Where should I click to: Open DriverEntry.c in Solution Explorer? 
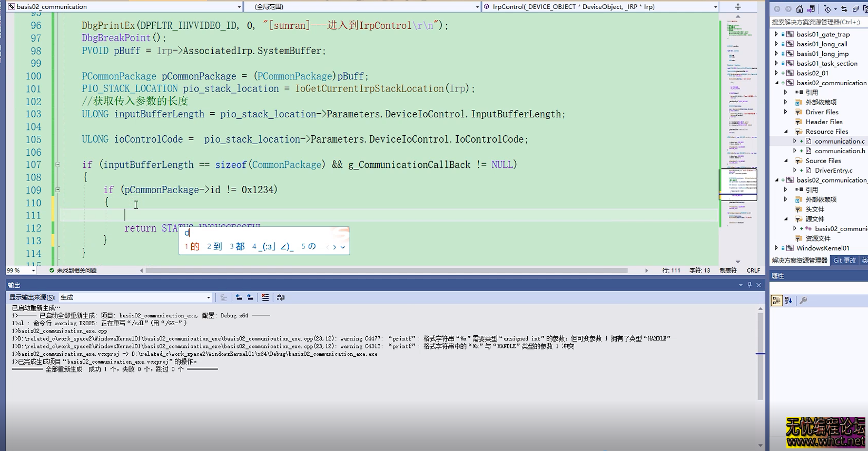click(833, 171)
